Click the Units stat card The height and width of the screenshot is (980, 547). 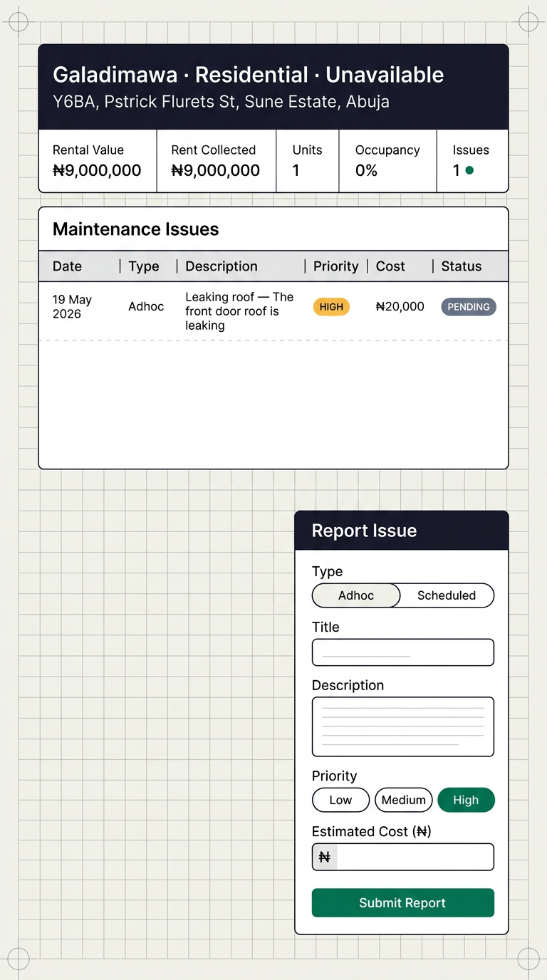308,161
